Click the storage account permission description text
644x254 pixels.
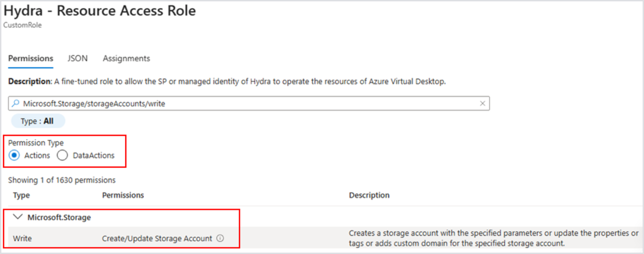[493, 238]
